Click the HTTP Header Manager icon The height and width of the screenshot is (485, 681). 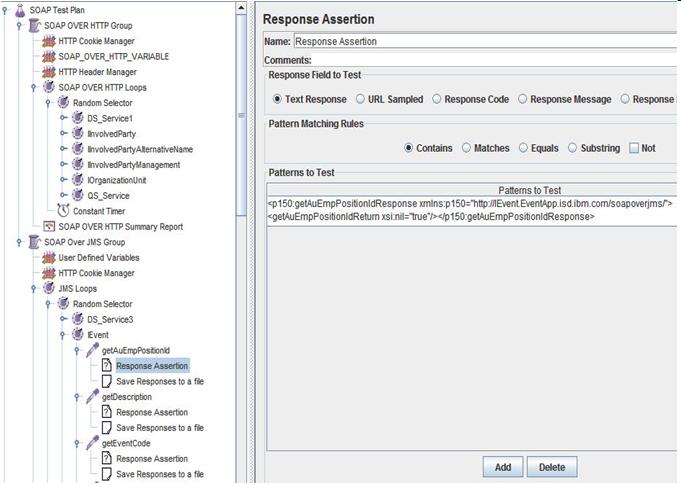click(x=49, y=72)
